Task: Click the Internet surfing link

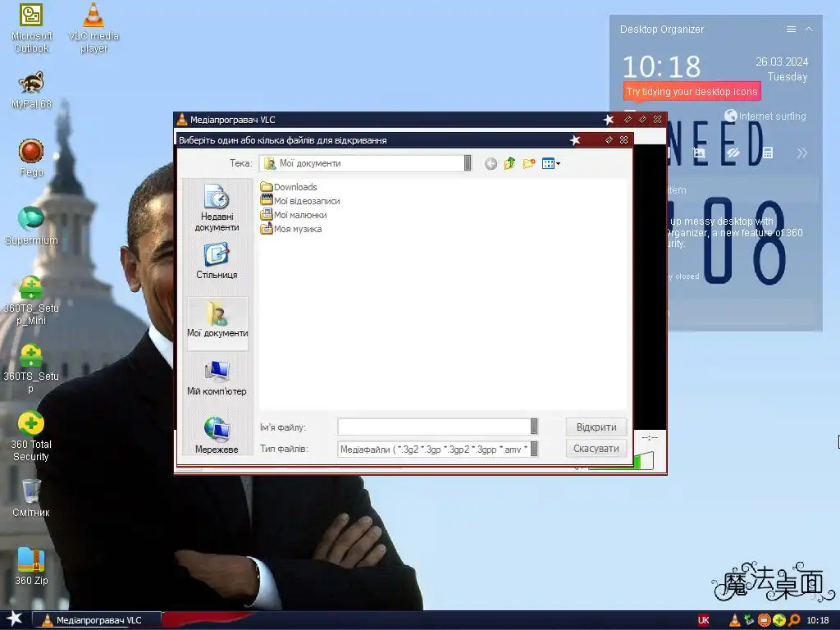Action: (x=765, y=116)
